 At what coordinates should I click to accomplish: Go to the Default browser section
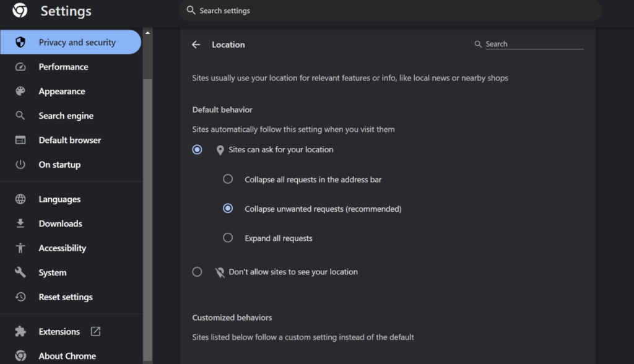point(70,140)
